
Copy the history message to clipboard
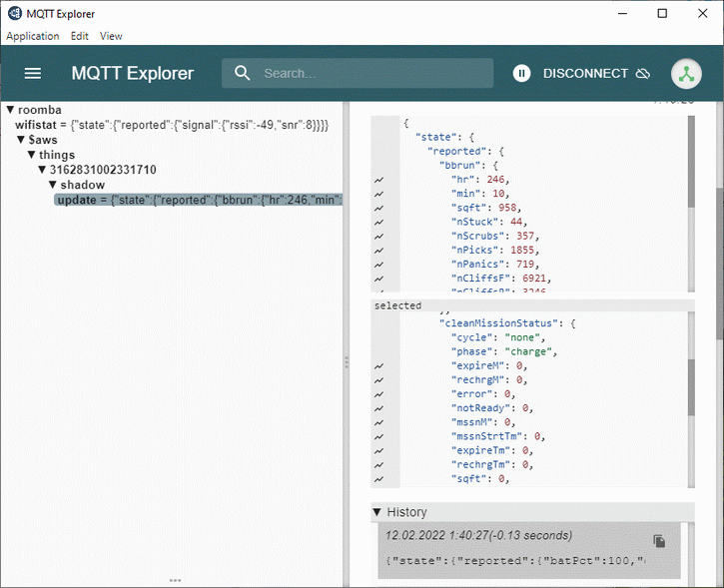click(659, 541)
